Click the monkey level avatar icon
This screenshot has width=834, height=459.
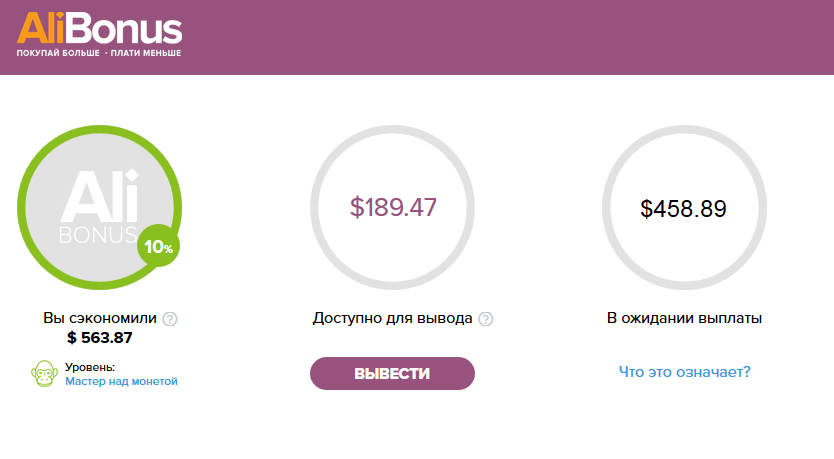click(44, 373)
